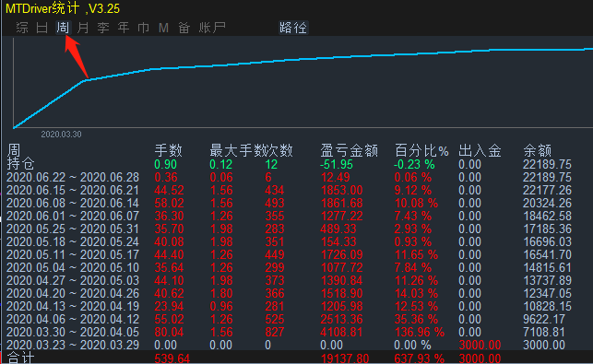Select the week 2020.06.15 ~ 2020.06.21 row
This screenshot has height=364, width=593.
[x=289, y=190]
